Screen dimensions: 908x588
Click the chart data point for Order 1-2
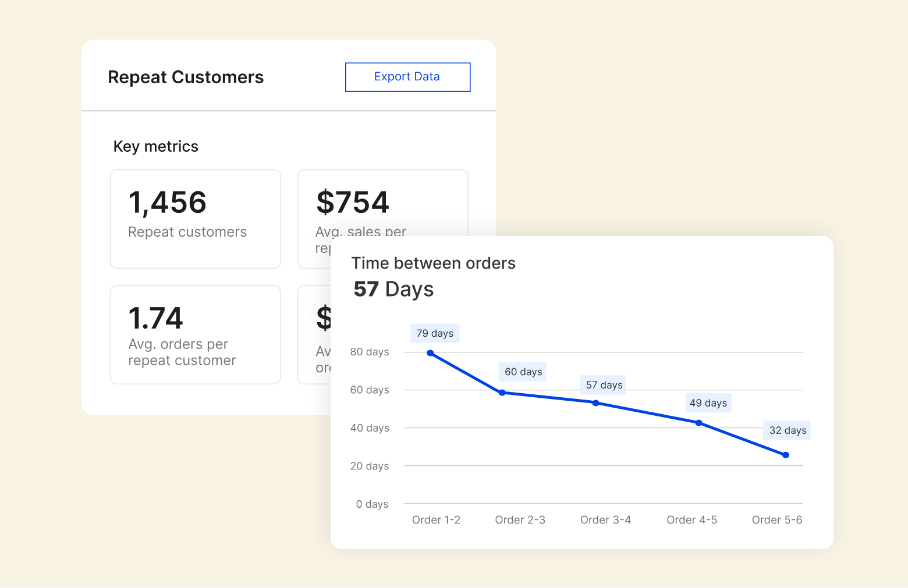[x=430, y=353]
